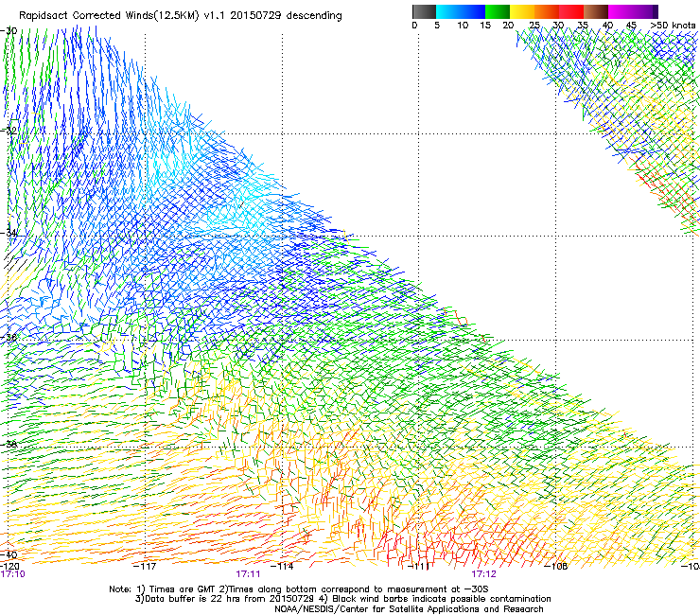Click the cyan-to-blue 5–15 knots legend gradient
The height and width of the screenshot is (615, 700).
461,11
